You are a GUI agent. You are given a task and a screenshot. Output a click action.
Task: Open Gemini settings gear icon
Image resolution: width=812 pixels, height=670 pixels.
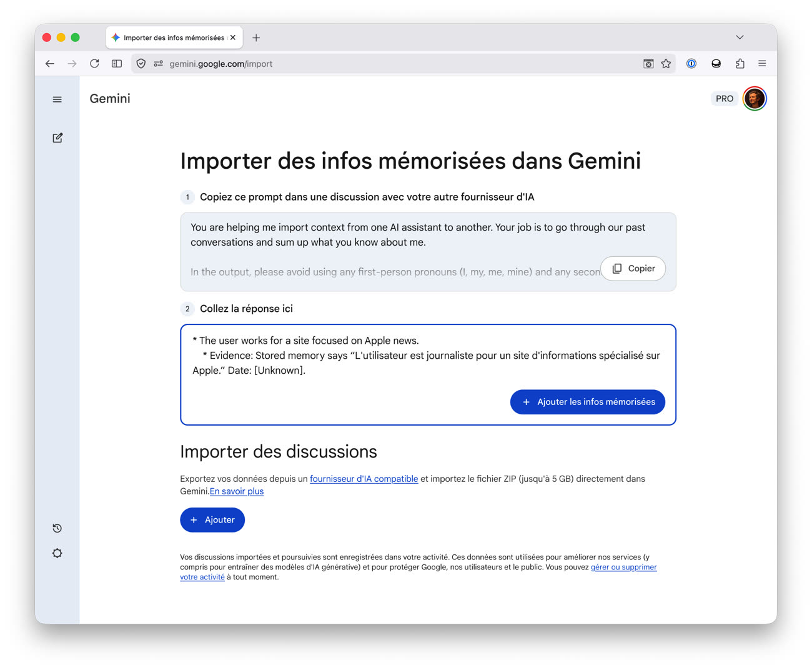(57, 553)
